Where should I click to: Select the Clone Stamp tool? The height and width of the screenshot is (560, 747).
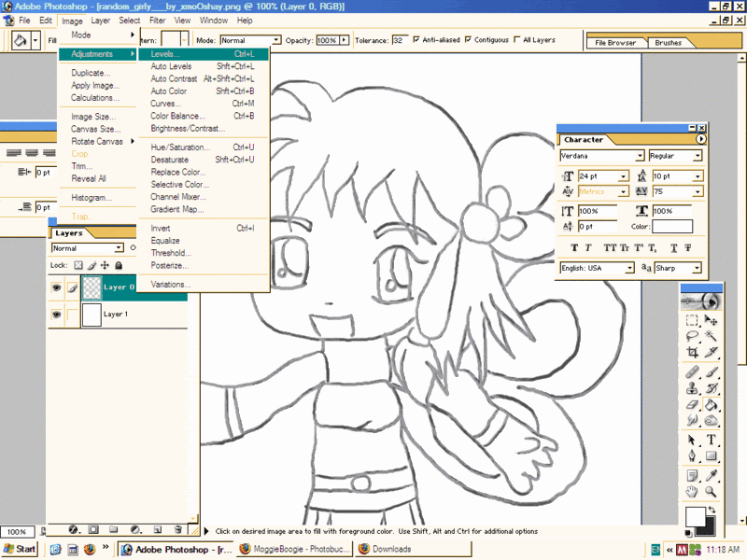(x=692, y=388)
